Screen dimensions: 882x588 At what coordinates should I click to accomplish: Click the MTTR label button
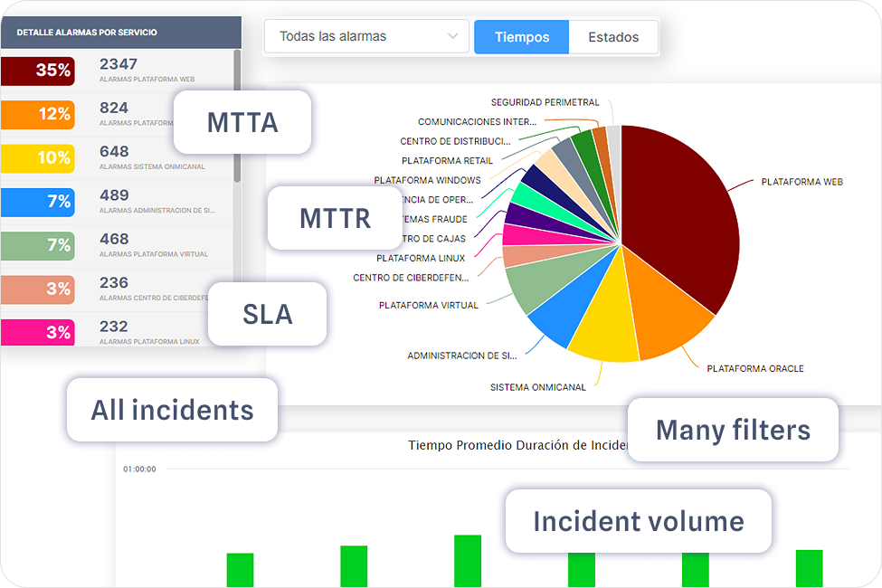[335, 218]
